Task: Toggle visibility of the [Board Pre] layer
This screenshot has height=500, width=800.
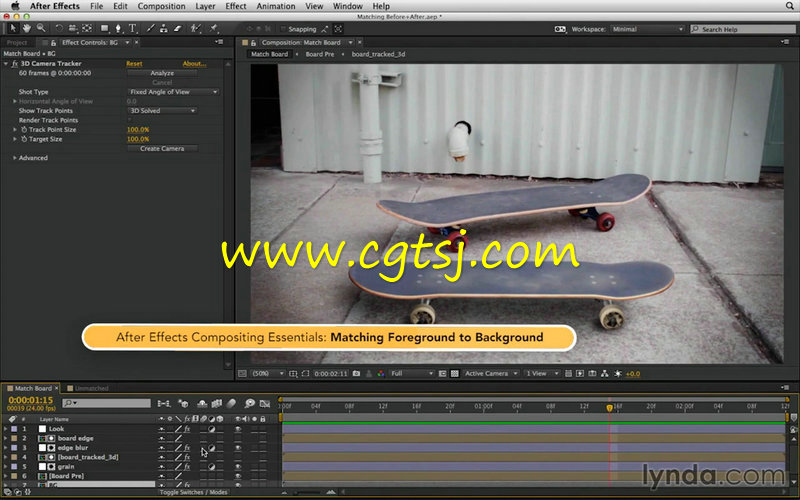Action: pos(238,476)
